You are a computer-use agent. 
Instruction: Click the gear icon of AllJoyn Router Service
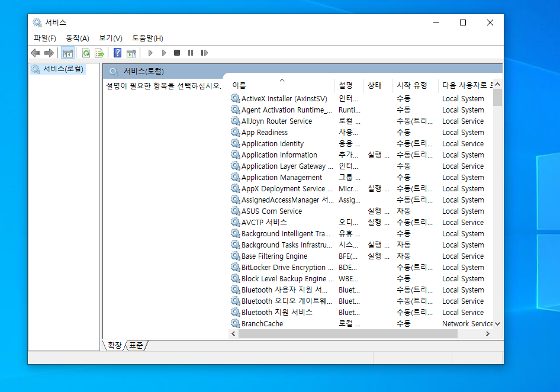tap(236, 121)
